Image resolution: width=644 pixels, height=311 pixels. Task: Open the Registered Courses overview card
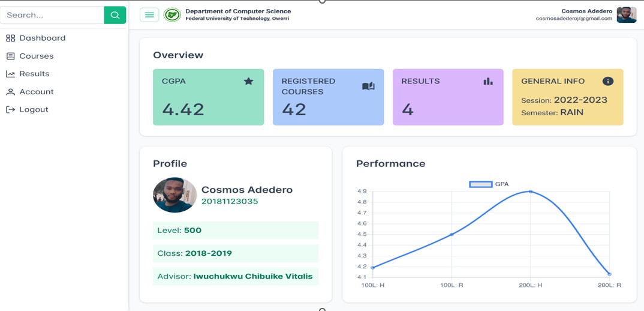(x=328, y=97)
